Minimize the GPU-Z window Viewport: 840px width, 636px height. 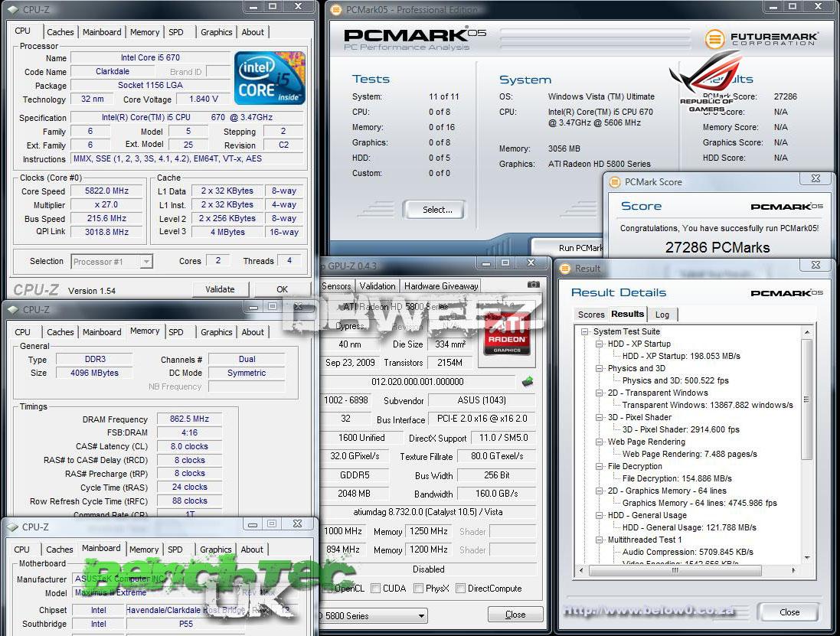click(486, 263)
